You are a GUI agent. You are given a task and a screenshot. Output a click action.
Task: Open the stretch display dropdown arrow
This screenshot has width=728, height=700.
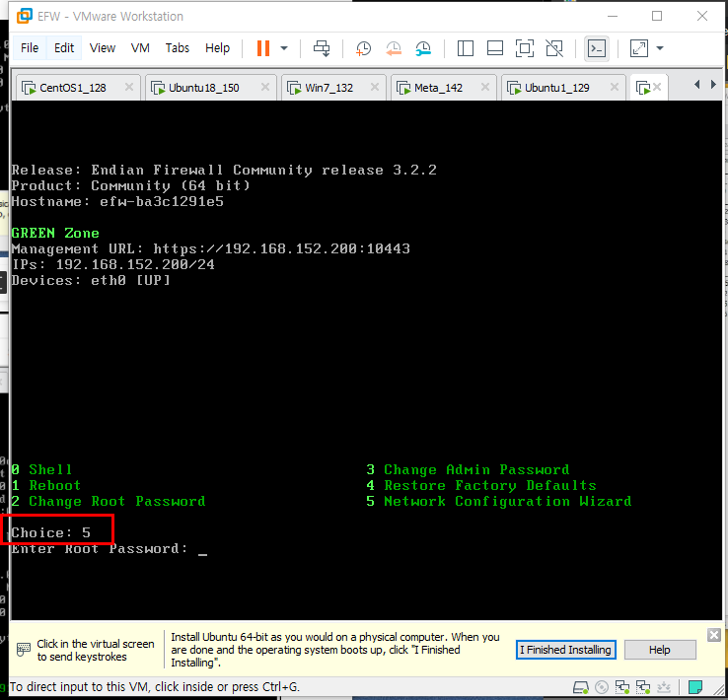[x=660, y=48]
